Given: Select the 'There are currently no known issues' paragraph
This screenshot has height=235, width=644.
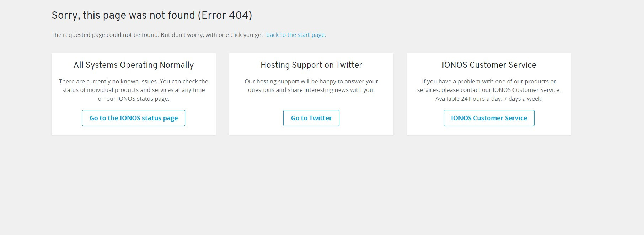Looking at the screenshot, I should point(134,90).
